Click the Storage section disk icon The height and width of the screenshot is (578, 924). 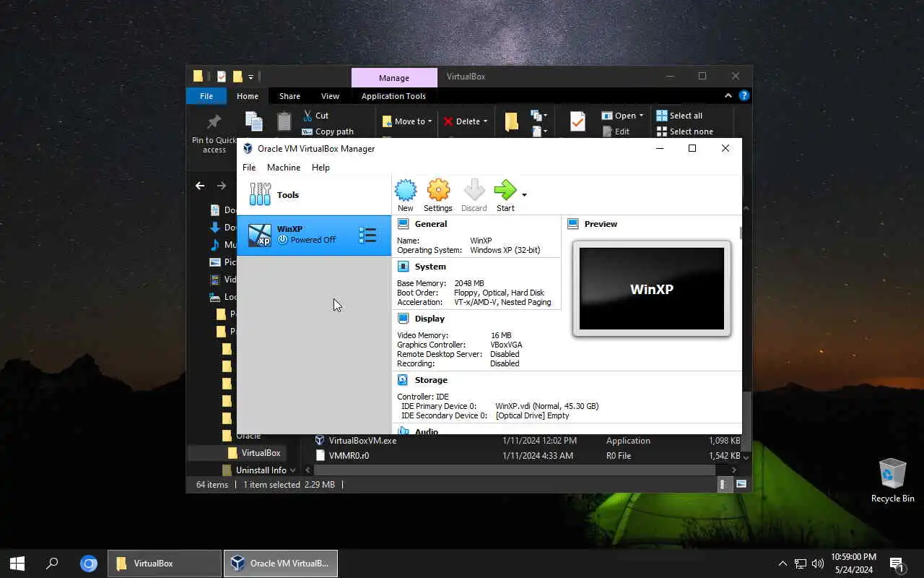pos(403,380)
